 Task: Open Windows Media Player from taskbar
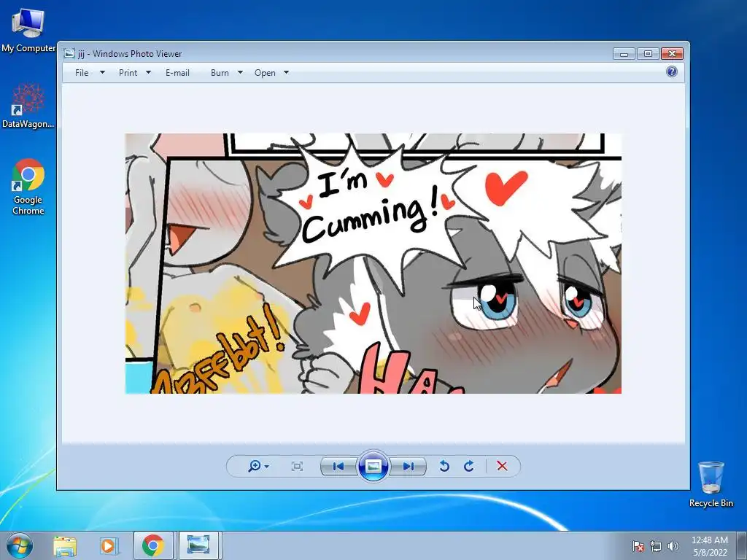tap(109, 545)
